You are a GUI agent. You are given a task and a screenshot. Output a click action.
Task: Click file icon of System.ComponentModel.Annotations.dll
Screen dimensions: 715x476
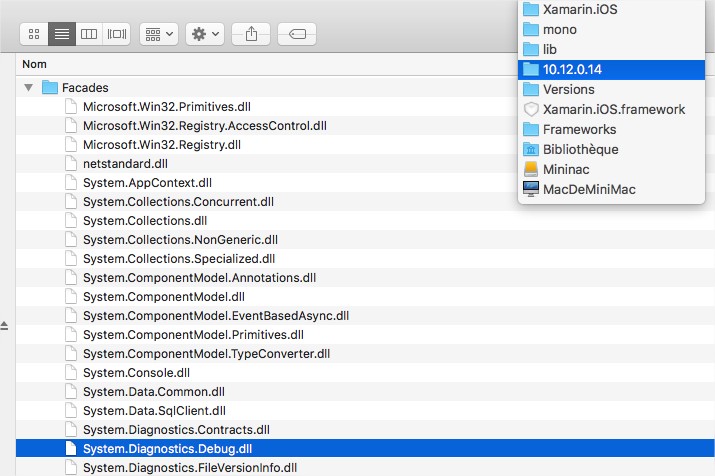pos(71,277)
